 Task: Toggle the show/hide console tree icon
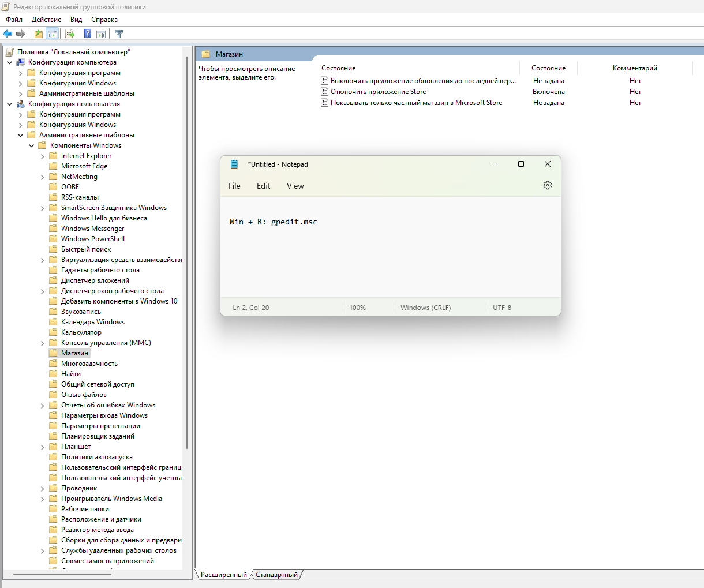coord(53,34)
